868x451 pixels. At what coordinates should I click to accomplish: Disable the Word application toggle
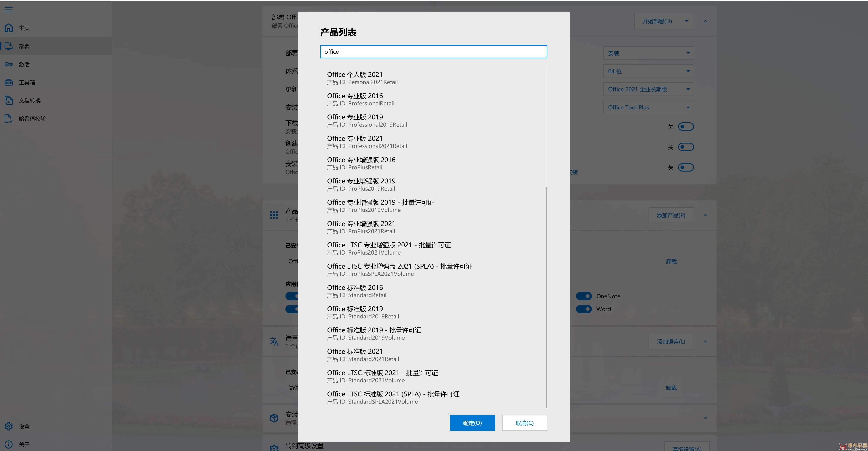584,309
